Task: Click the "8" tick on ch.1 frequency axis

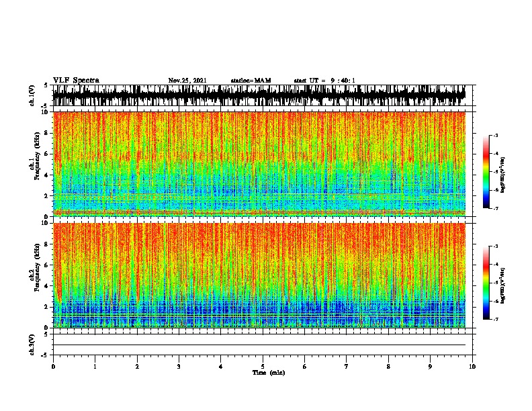Action: [x=47, y=133]
